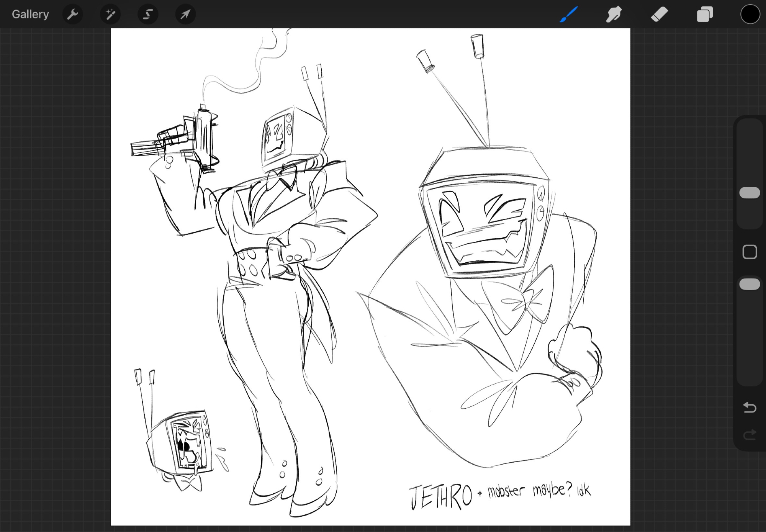Open the Actions wrench menu
Image resolution: width=766 pixels, height=532 pixels.
pos(72,15)
